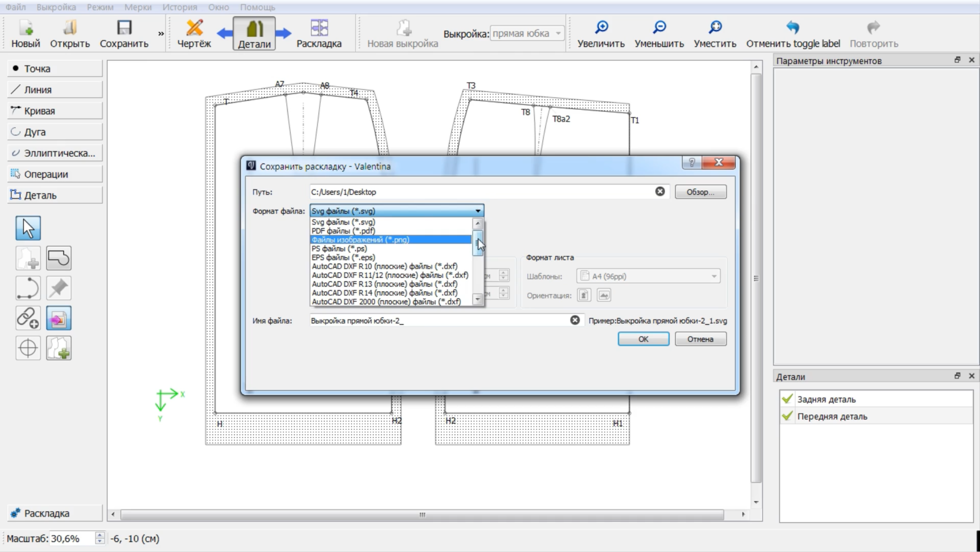Click the crosshair target tool icon

pyautogui.click(x=28, y=348)
